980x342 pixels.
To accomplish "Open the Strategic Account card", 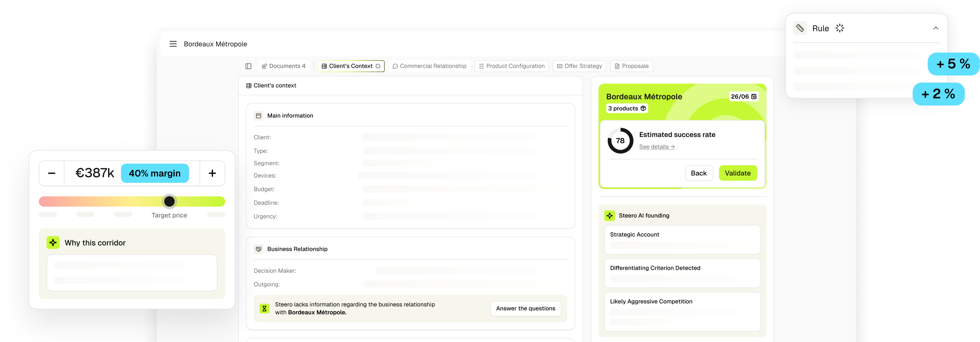I will pyautogui.click(x=682, y=240).
